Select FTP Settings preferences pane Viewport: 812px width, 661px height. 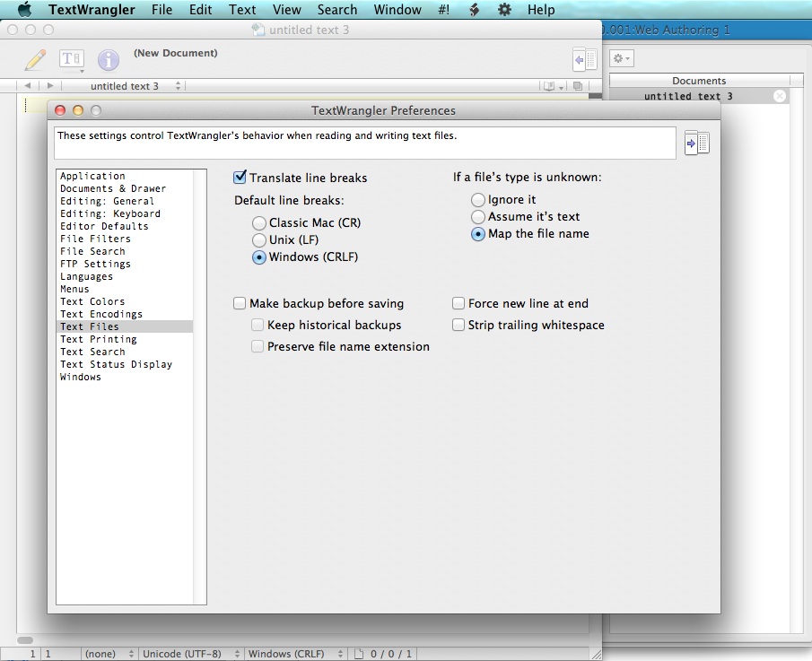click(125, 264)
